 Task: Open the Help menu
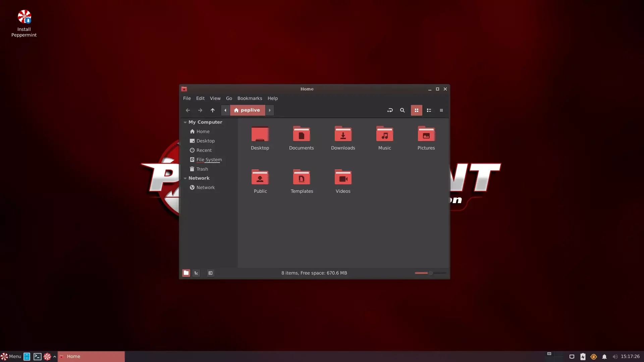click(x=273, y=99)
